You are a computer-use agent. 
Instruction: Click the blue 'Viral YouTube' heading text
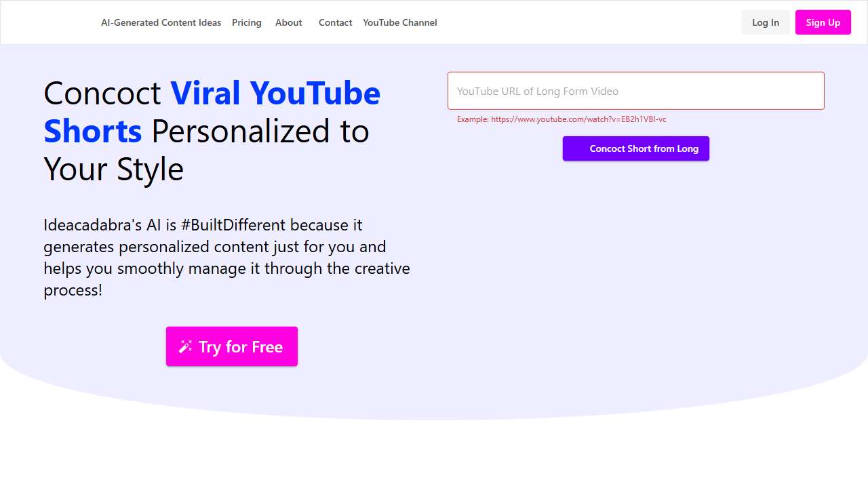point(275,93)
